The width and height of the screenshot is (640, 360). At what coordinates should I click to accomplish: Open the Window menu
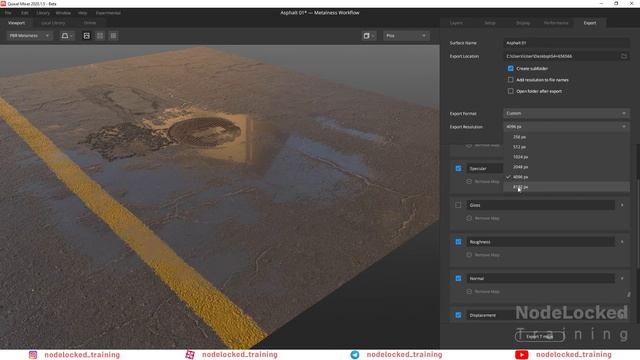point(63,13)
